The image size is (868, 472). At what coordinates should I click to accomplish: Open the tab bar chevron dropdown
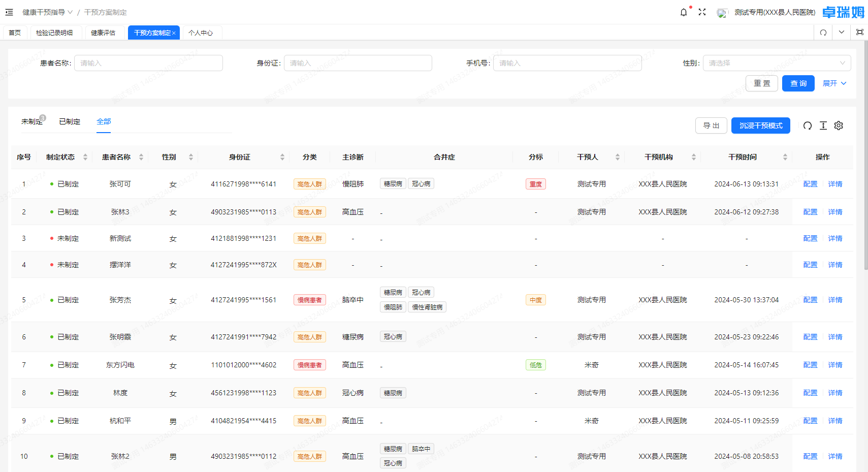(x=842, y=33)
